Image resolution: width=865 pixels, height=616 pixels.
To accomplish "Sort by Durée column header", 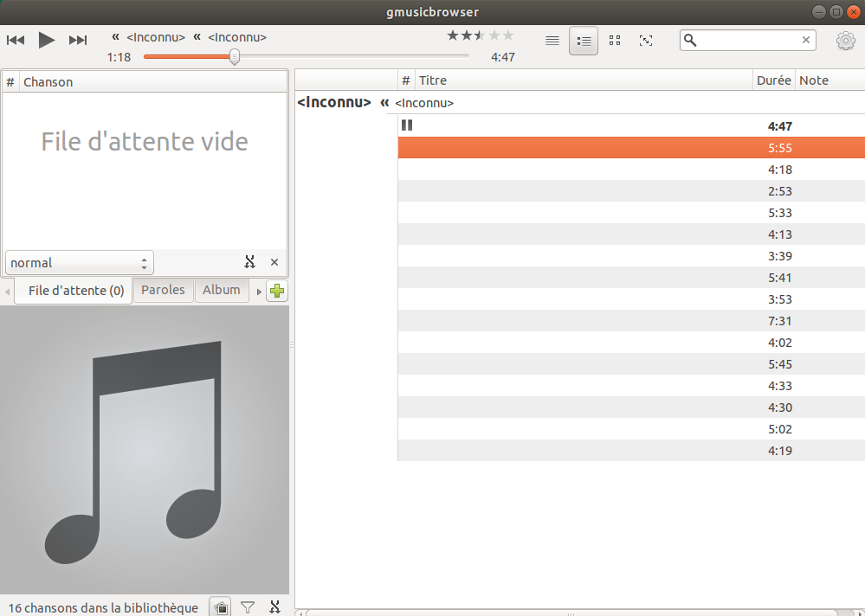I will pos(774,80).
